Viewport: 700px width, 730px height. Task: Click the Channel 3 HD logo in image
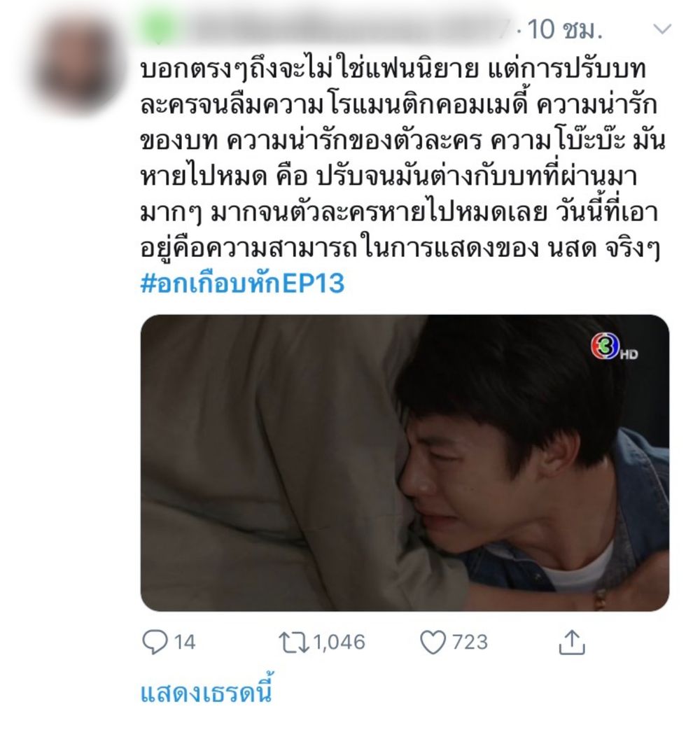(614, 348)
